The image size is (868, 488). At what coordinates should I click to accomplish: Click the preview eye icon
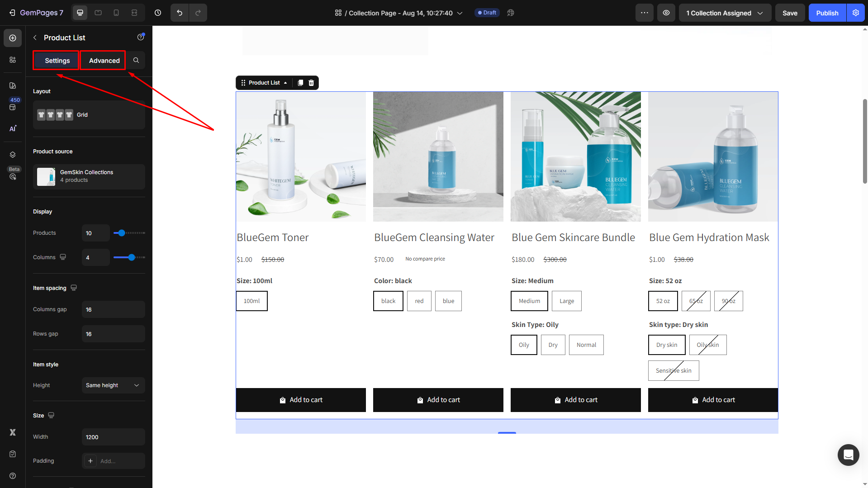(x=666, y=13)
